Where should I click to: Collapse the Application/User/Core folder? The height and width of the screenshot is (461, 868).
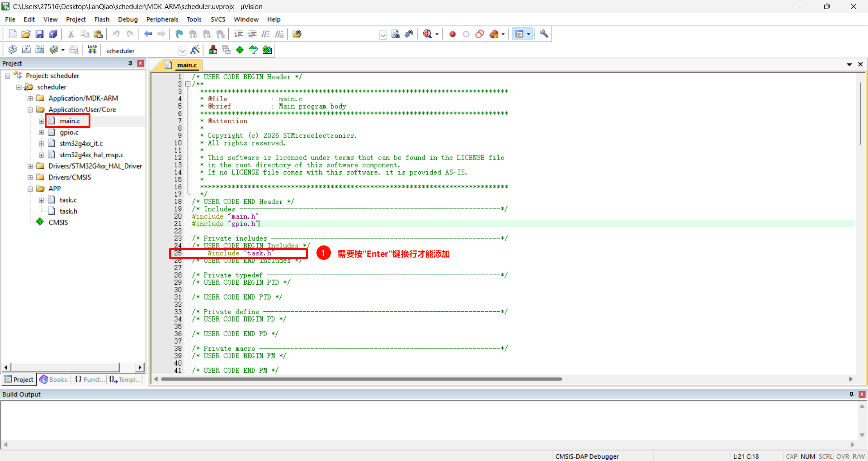pos(30,110)
